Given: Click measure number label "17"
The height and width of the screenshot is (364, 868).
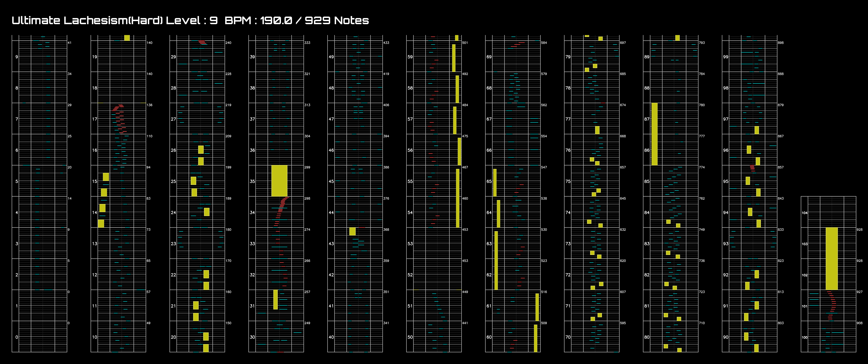Looking at the screenshot, I should [x=95, y=119].
